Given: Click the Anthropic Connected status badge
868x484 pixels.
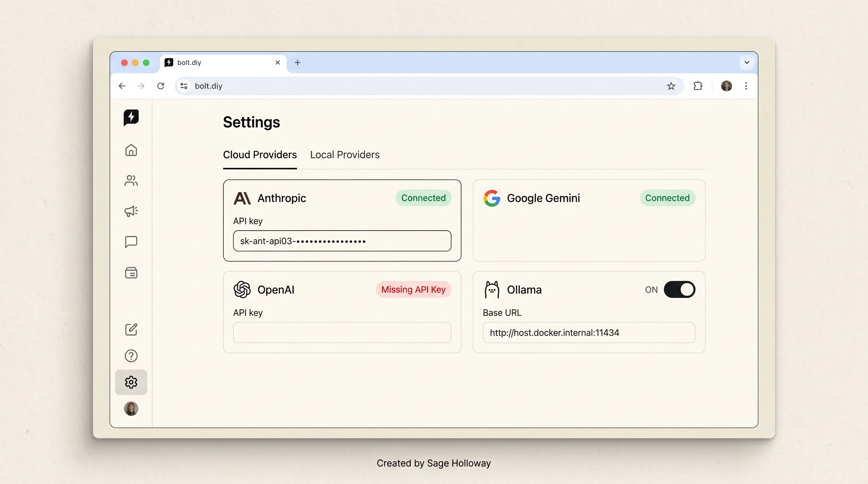Looking at the screenshot, I should pyautogui.click(x=423, y=198).
